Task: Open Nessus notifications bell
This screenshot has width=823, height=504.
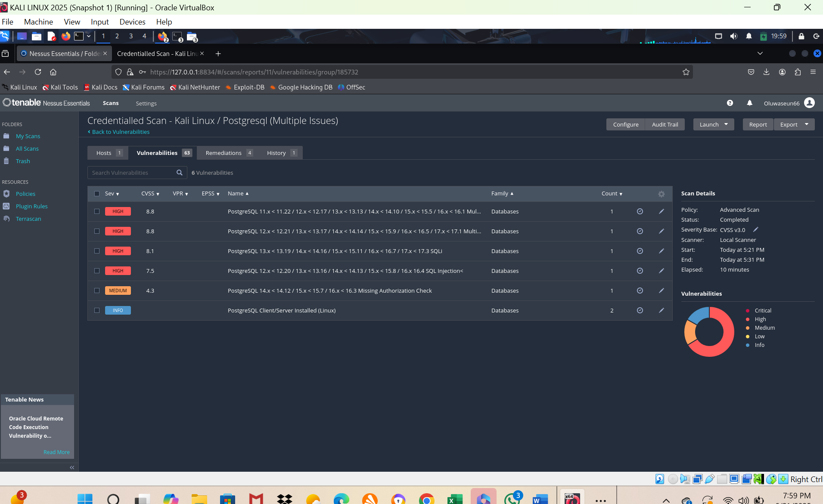Action: coord(749,103)
